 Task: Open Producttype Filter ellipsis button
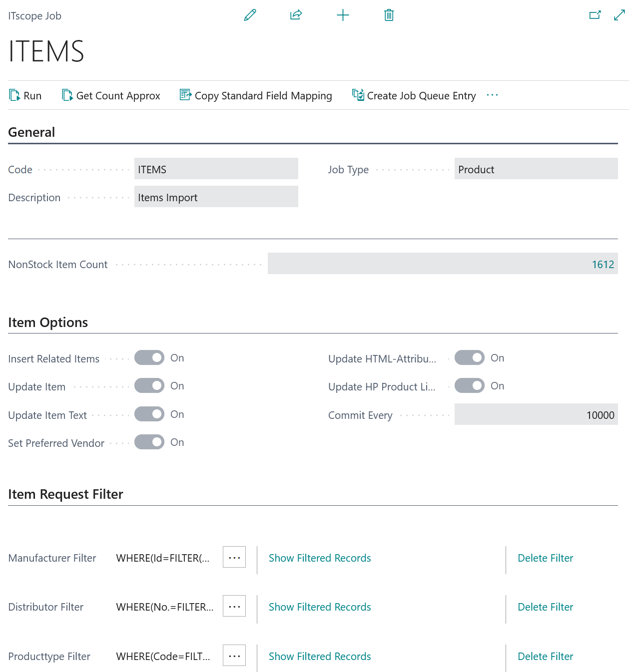click(234, 656)
